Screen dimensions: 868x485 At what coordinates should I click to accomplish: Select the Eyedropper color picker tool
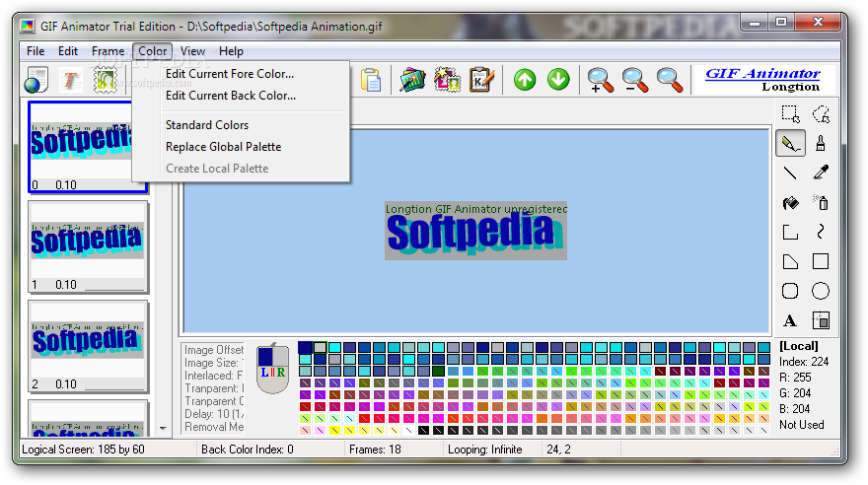tap(821, 173)
